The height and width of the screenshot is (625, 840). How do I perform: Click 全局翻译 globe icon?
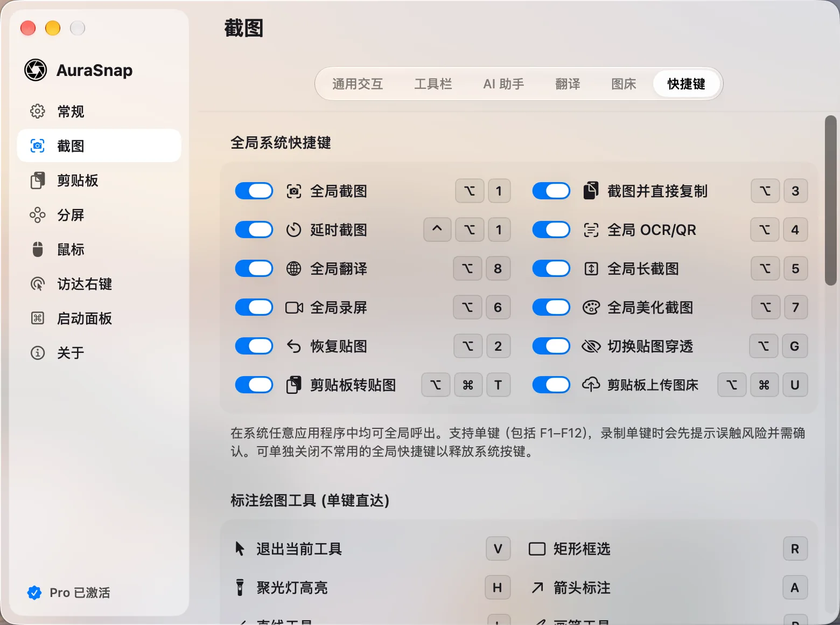point(294,269)
